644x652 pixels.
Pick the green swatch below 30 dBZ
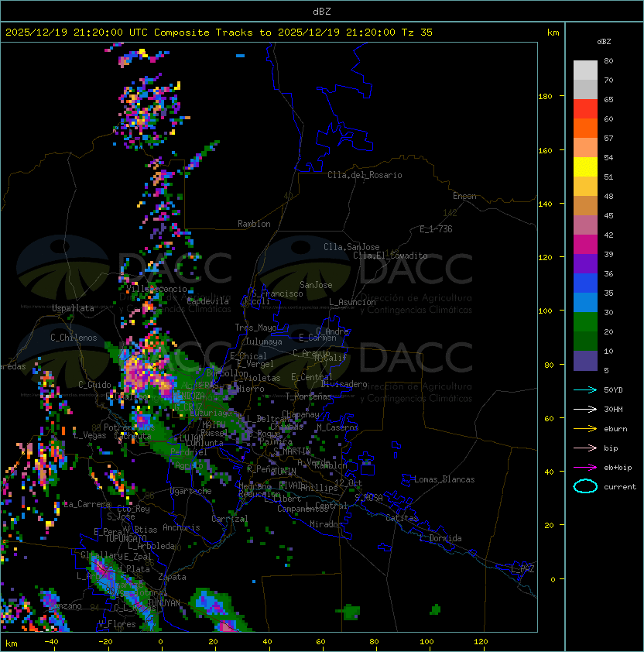pos(585,322)
